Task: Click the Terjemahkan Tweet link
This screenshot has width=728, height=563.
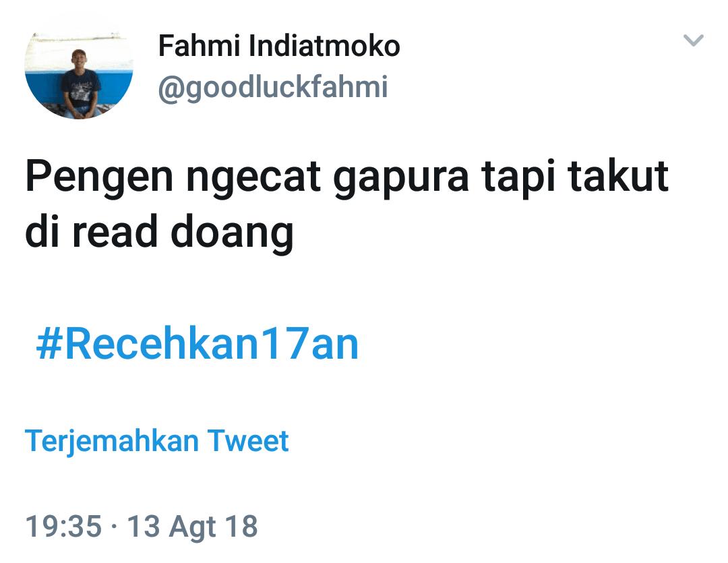Action: click(x=157, y=441)
